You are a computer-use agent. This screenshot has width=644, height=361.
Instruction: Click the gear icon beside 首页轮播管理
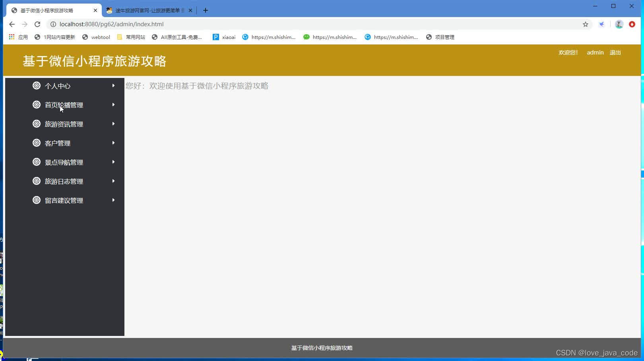(37, 105)
